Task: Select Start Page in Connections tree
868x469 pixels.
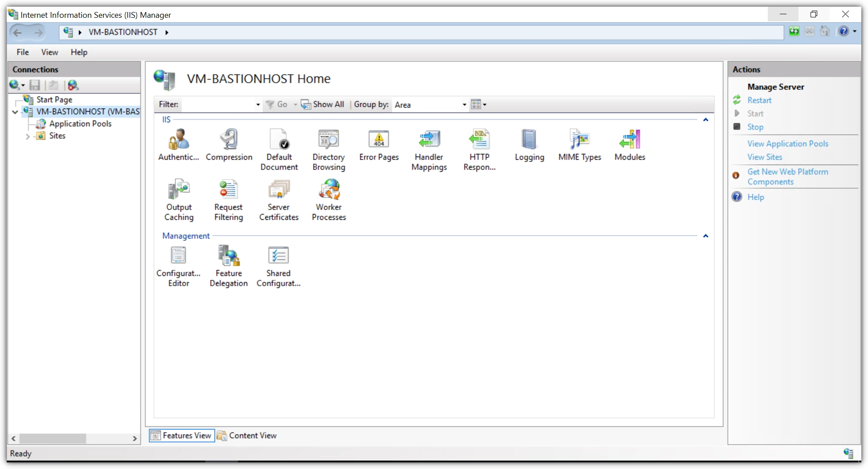Action: [54, 100]
